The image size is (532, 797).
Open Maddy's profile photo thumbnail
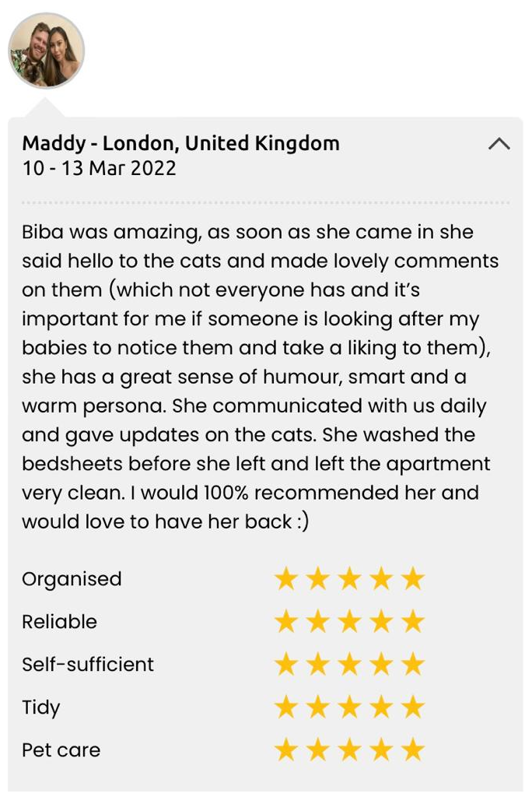[46, 51]
